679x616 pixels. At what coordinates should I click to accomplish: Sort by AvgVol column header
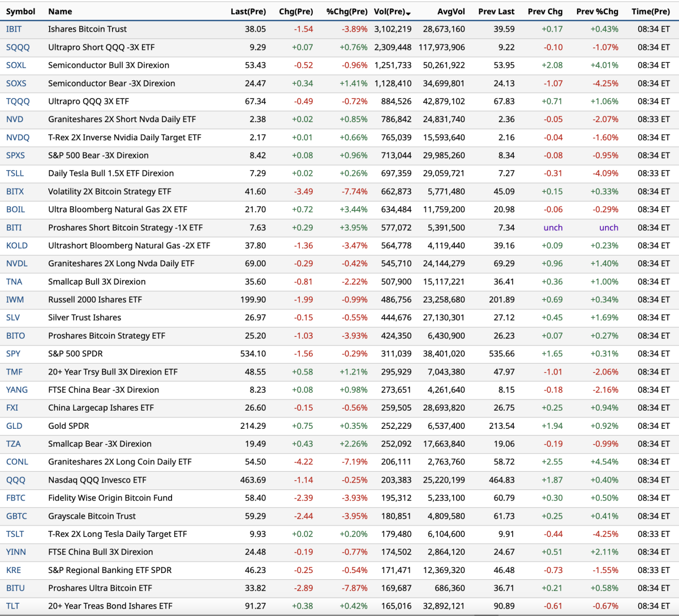451,11
